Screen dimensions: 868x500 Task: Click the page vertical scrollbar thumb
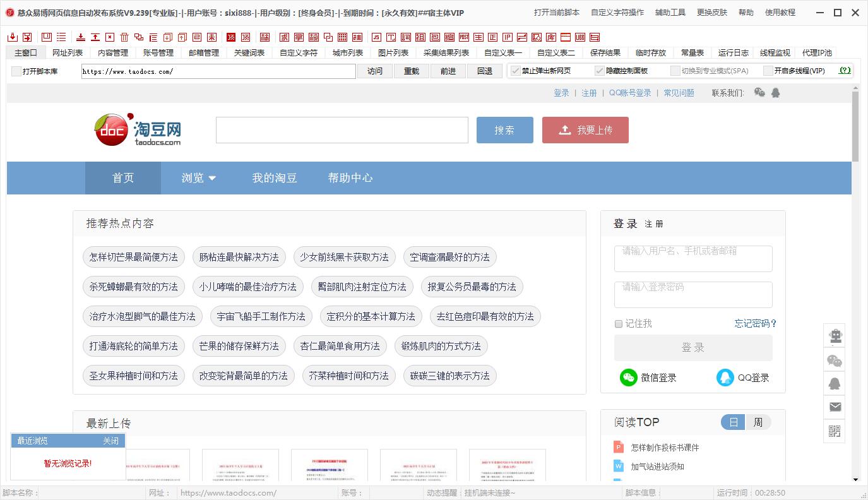[x=855, y=126]
